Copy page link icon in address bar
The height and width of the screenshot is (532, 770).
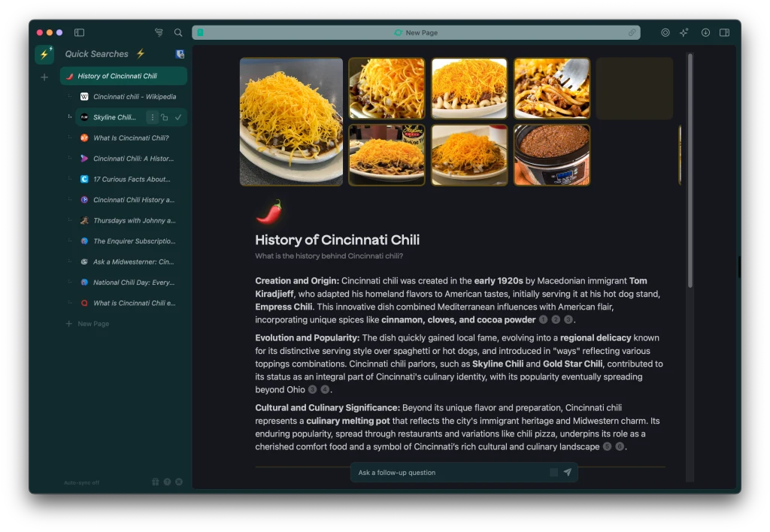coord(632,33)
